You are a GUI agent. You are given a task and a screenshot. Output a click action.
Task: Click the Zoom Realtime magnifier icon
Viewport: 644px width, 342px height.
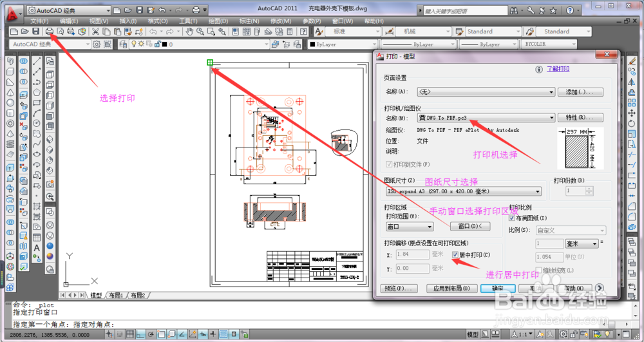[x=200, y=31]
